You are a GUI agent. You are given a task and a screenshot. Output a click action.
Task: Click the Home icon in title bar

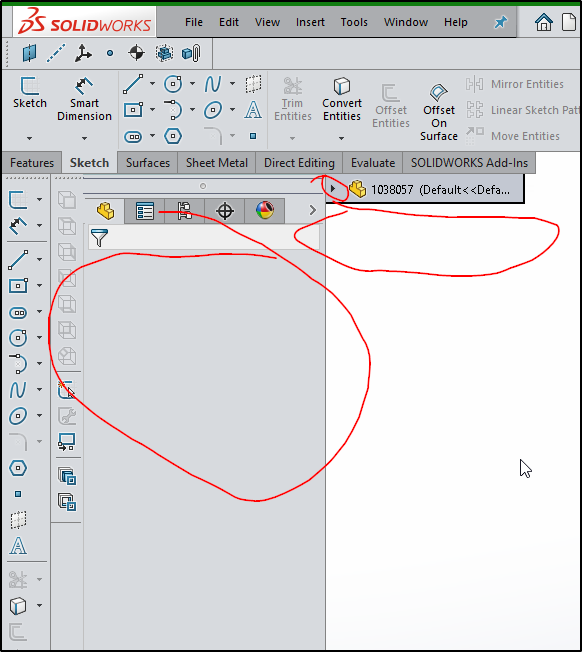click(543, 22)
